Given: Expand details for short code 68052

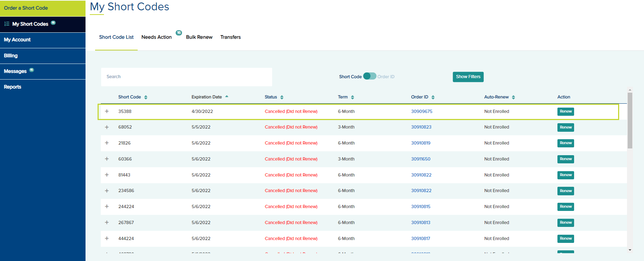Looking at the screenshot, I should pos(107,127).
